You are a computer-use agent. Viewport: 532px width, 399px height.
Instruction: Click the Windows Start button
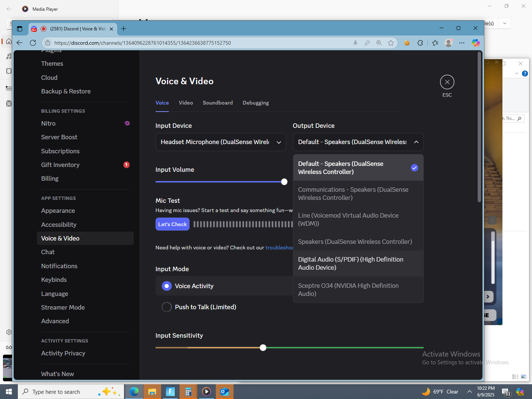[9, 392]
